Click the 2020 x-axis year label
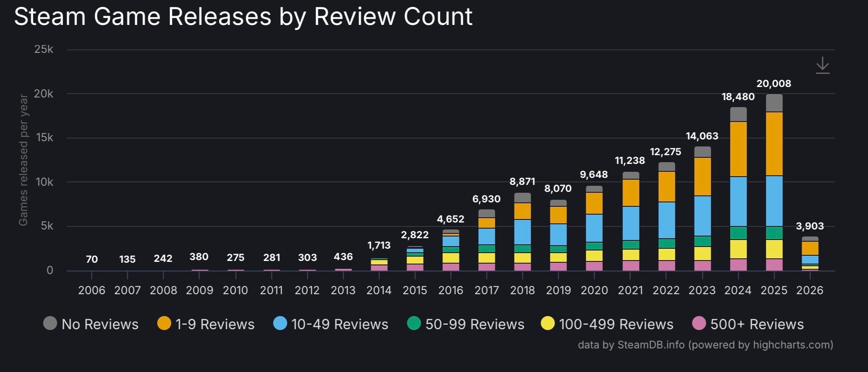868x372 pixels. pos(594,290)
